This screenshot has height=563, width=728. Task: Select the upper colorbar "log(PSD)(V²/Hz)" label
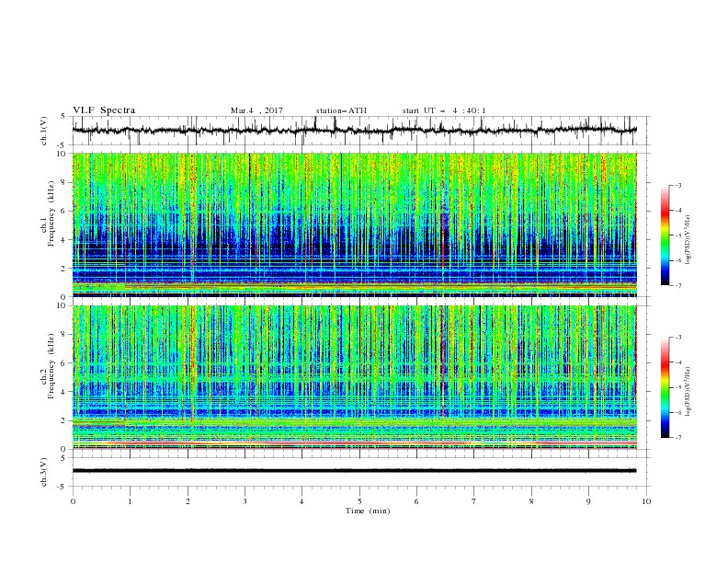[688, 240]
